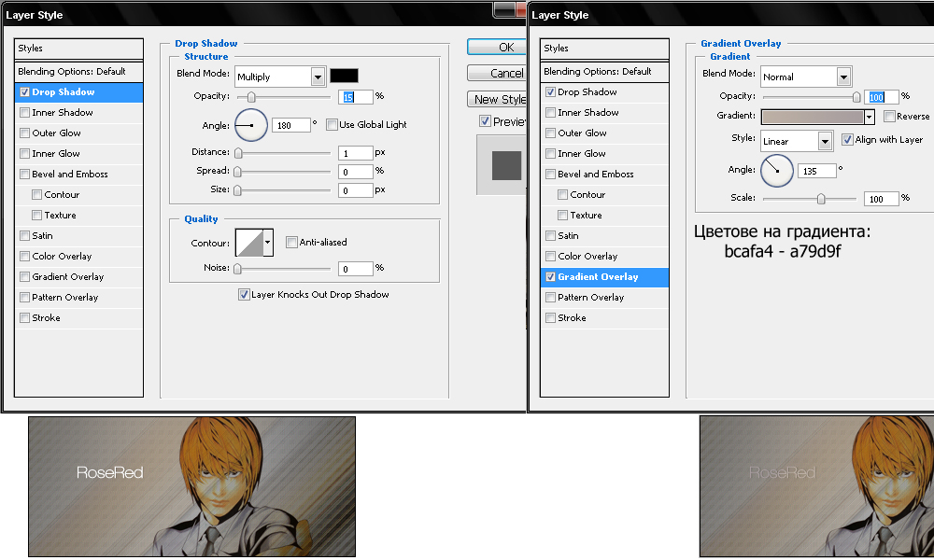Image resolution: width=934 pixels, height=560 pixels.
Task: Toggle Anti-aliased checkbox
Action: 291,243
